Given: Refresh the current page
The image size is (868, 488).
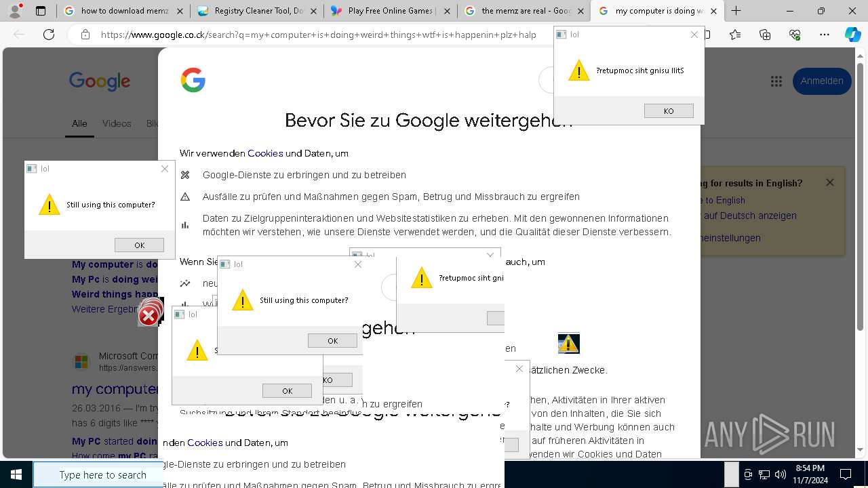Looking at the screenshot, I should click(x=49, y=35).
